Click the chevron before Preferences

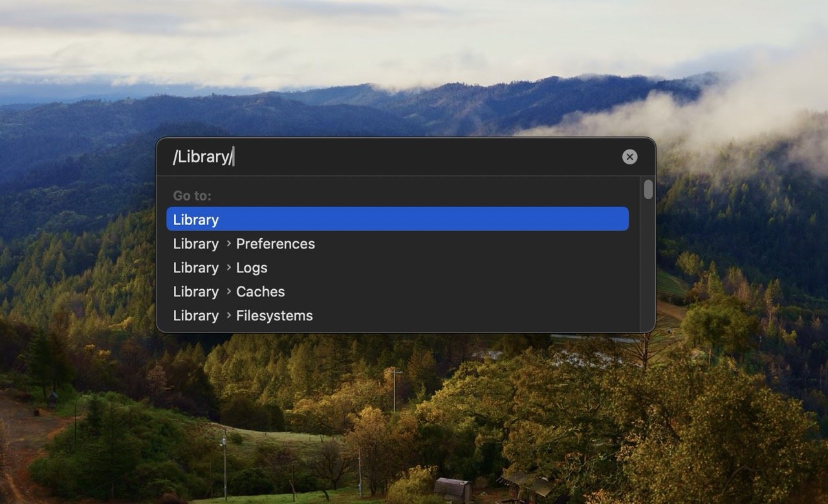[228, 244]
